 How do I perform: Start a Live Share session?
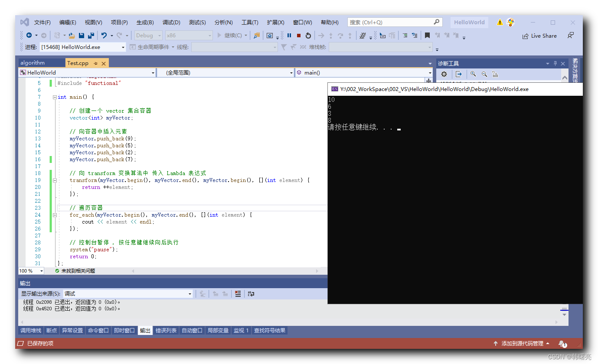539,36
